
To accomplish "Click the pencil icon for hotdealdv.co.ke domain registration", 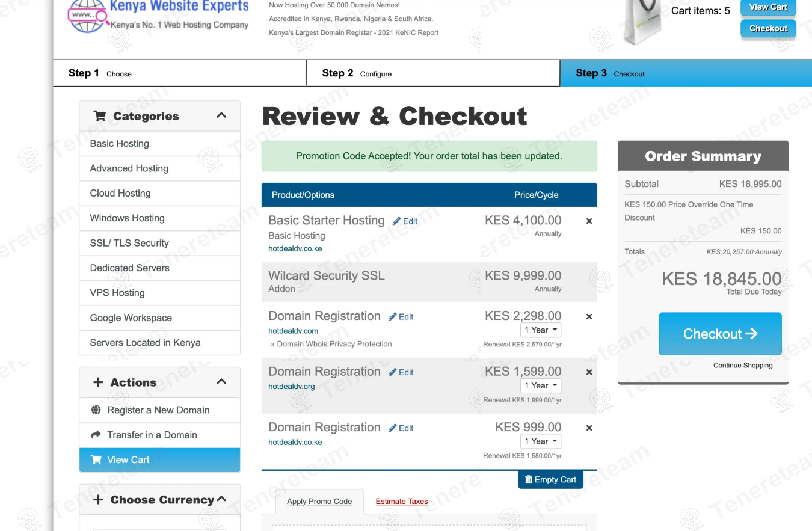I will pos(392,428).
